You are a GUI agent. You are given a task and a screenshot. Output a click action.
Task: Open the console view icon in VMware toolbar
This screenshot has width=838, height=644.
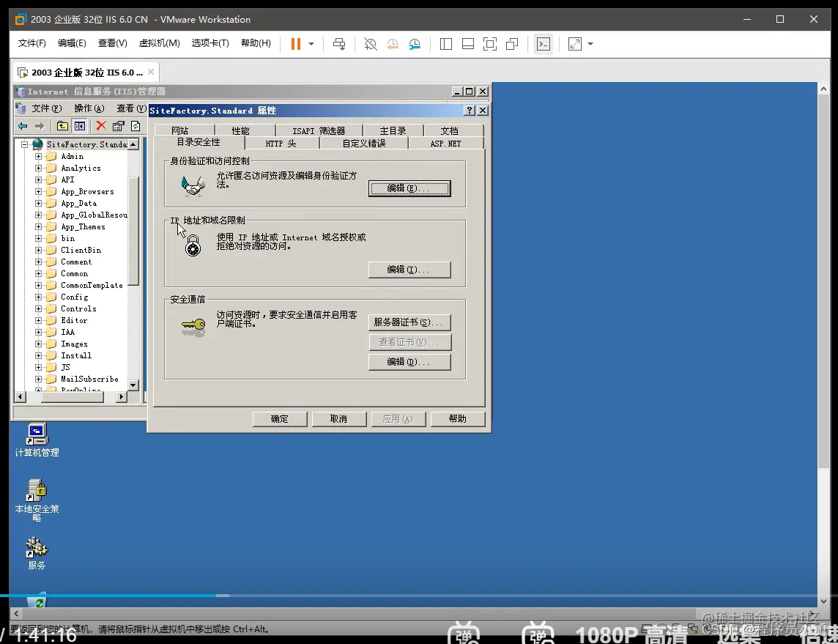click(x=544, y=44)
